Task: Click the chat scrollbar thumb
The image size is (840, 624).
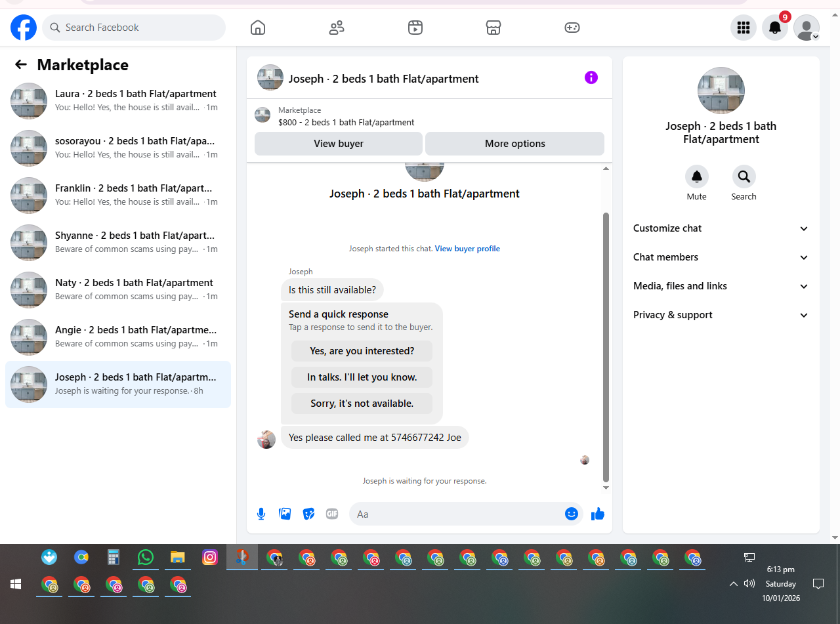Action: (x=606, y=346)
